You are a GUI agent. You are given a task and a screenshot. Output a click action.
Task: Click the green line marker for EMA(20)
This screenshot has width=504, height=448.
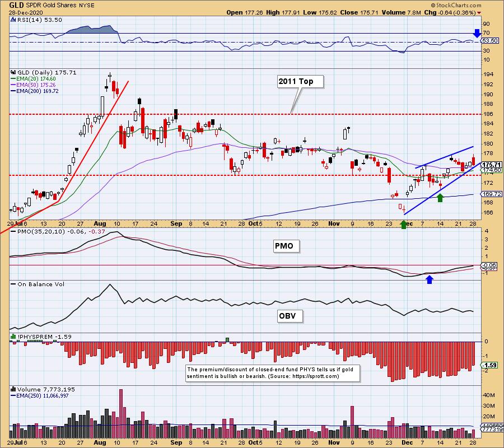tap(13, 79)
